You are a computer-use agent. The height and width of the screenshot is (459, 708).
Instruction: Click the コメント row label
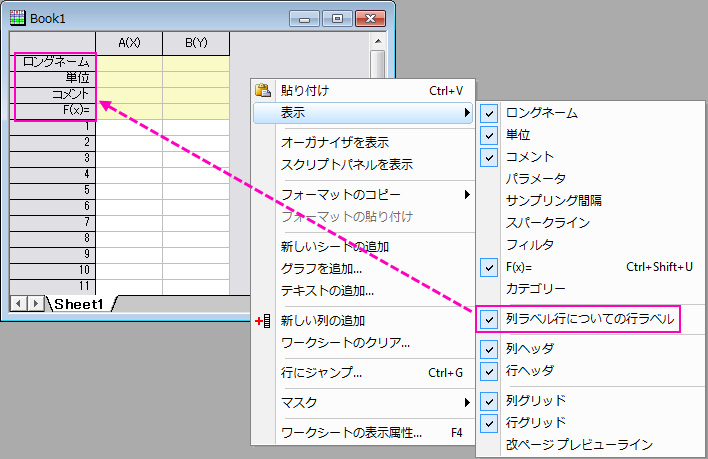click(x=53, y=94)
